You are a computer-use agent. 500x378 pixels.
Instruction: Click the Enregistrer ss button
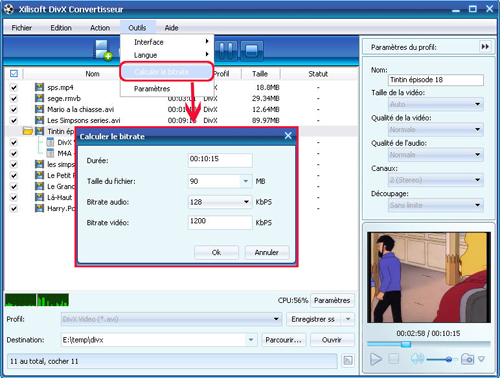click(x=313, y=319)
